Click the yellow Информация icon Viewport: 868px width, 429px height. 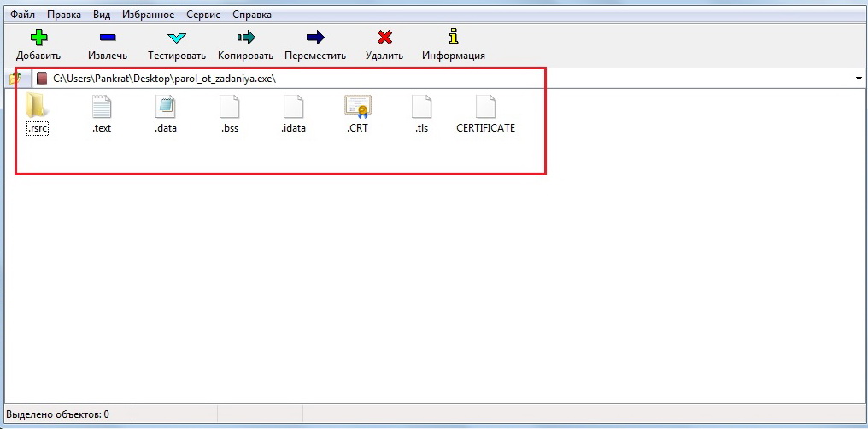click(454, 37)
